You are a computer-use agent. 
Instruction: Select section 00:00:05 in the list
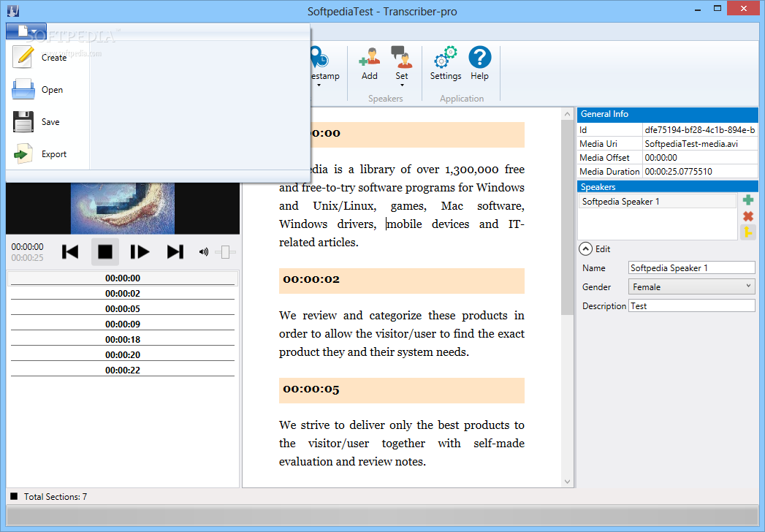click(123, 309)
